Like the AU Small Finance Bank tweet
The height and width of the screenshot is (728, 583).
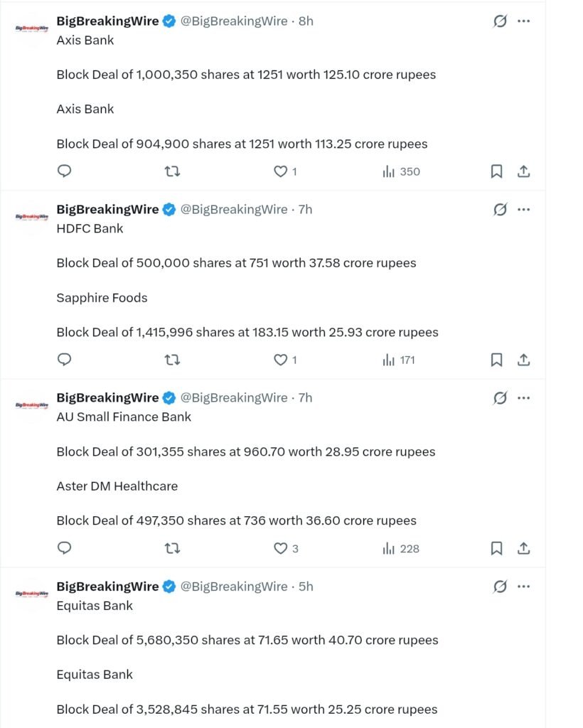[280, 548]
